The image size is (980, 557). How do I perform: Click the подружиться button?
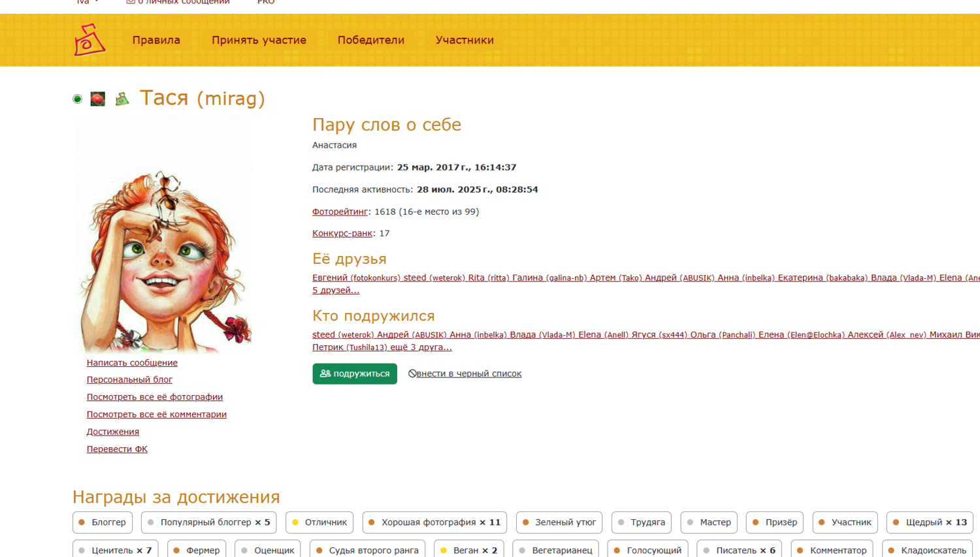(x=355, y=374)
